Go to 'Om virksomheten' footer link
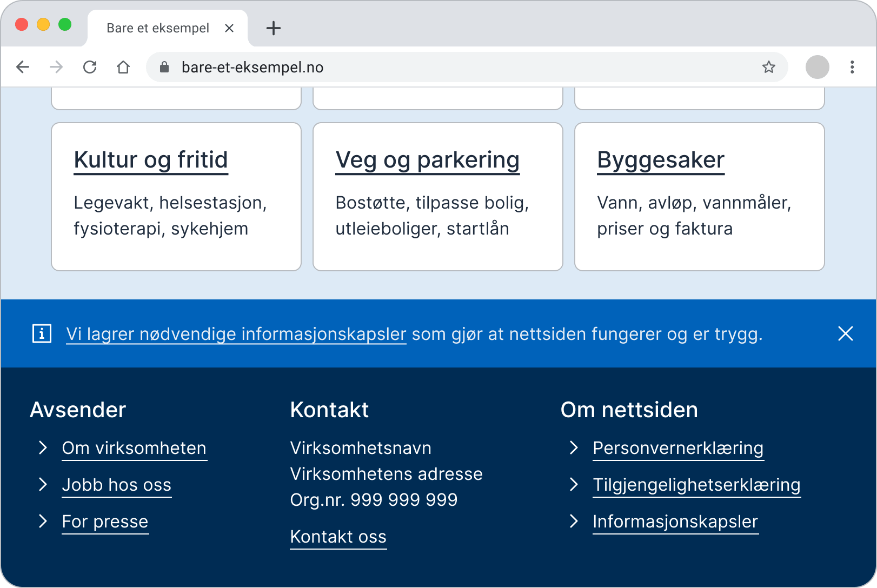The image size is (877, 588). 134,449
